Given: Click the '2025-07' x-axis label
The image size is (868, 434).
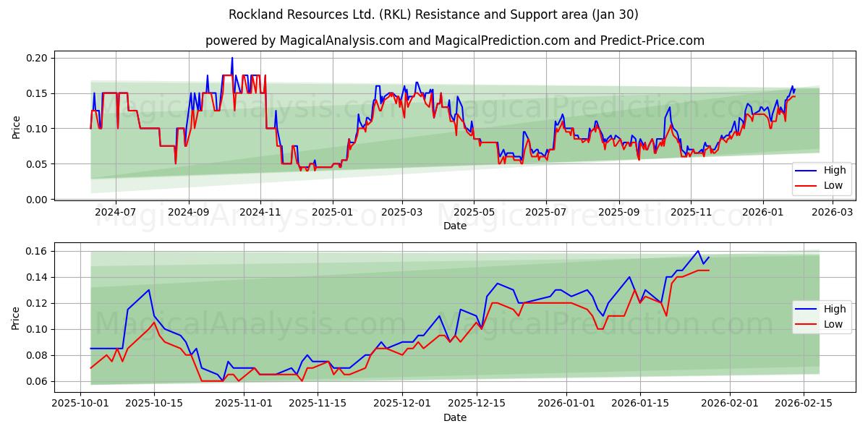Looking at the screenshot, I should click(546, 213).
